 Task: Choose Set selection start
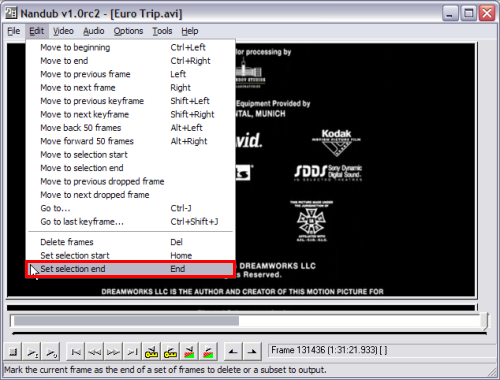130,256
